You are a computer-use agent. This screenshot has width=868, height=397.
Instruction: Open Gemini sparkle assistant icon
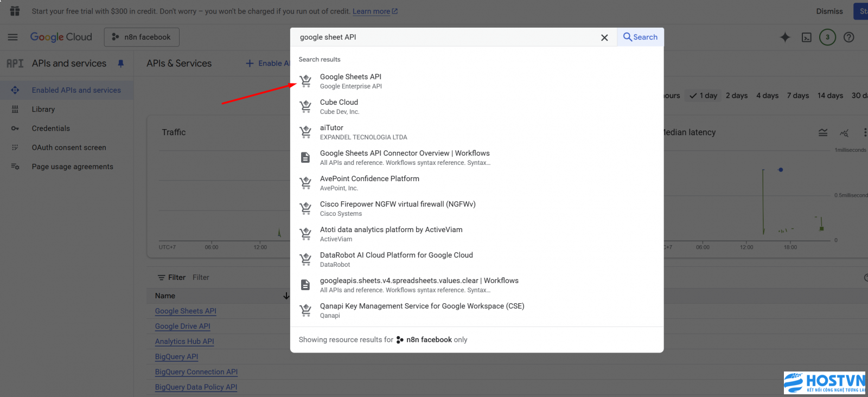785,37
